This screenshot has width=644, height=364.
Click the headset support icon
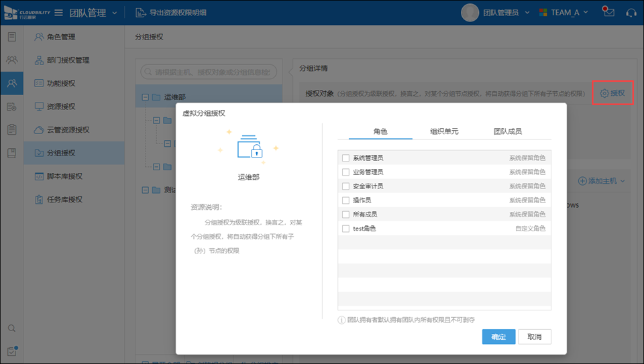[630, 13]
